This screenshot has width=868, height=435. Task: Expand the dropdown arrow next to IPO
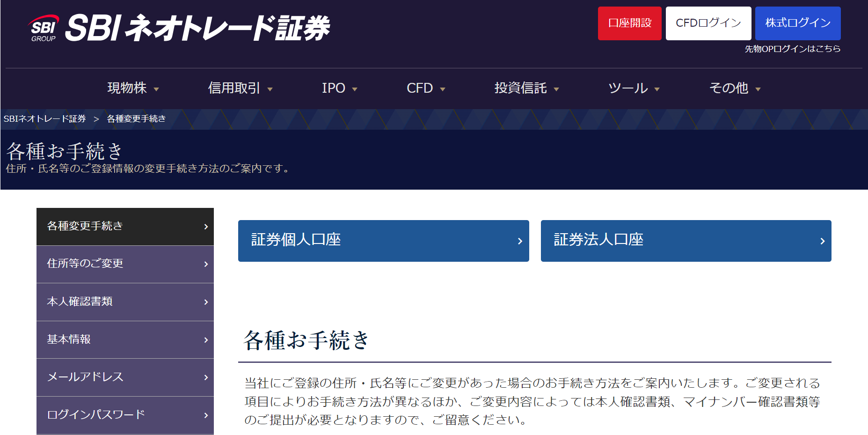pyautogui.click(x=355, y=89)
